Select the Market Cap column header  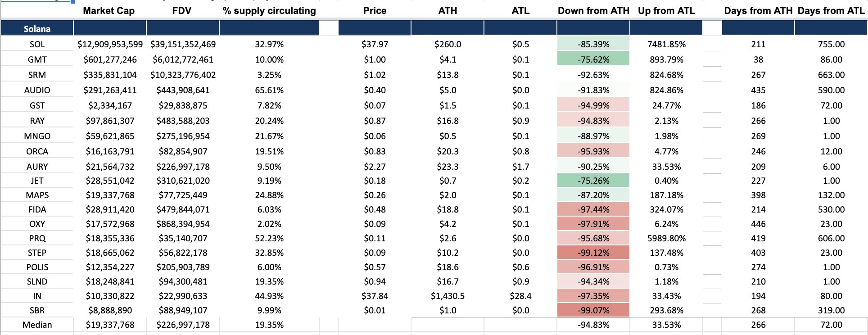[x=109, y=10]
